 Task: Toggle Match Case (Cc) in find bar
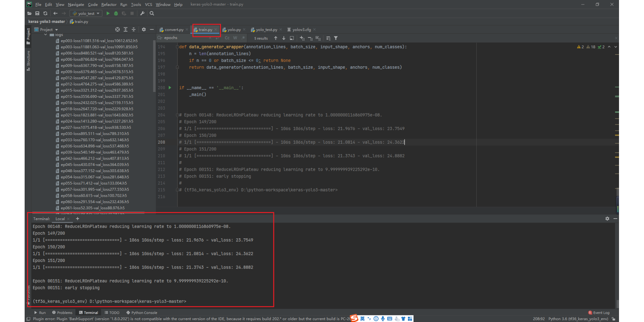(227, 38)
